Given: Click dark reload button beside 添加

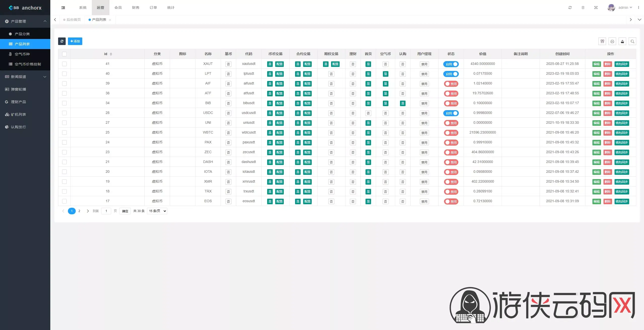Looking at the screenshot, I should point(62,41).
